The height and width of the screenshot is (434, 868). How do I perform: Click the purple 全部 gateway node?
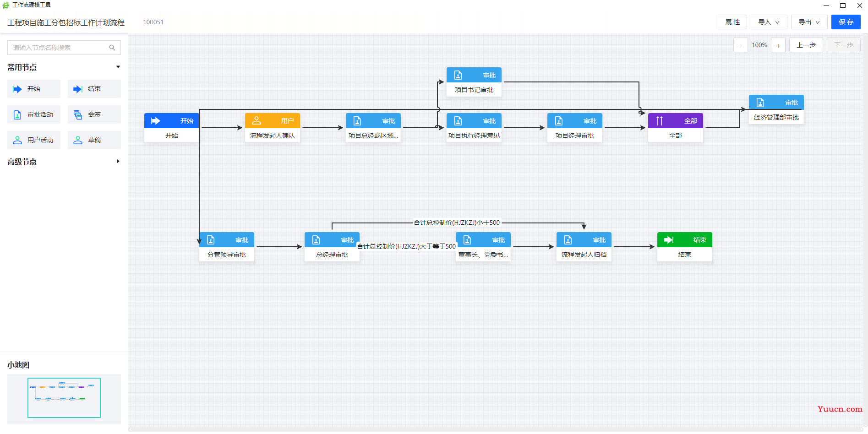676,128
